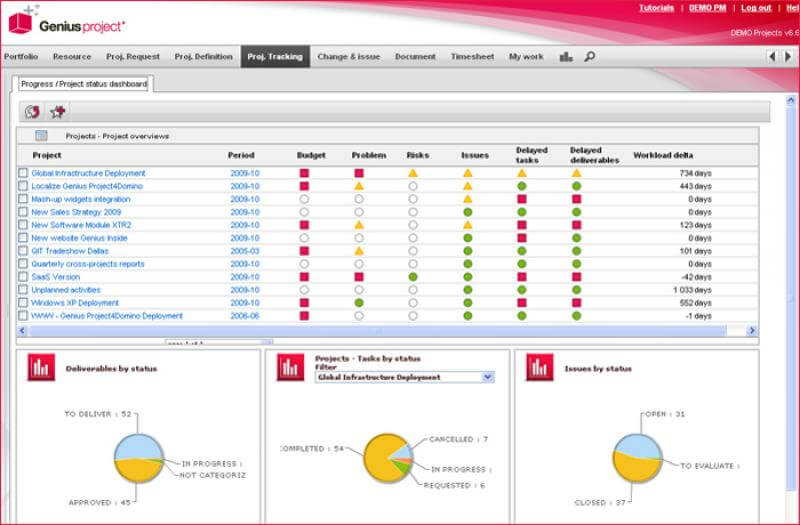Click the refresh dashboard toolbar icon
This screenshot has width=800, height=525.
tap(32, 111)
